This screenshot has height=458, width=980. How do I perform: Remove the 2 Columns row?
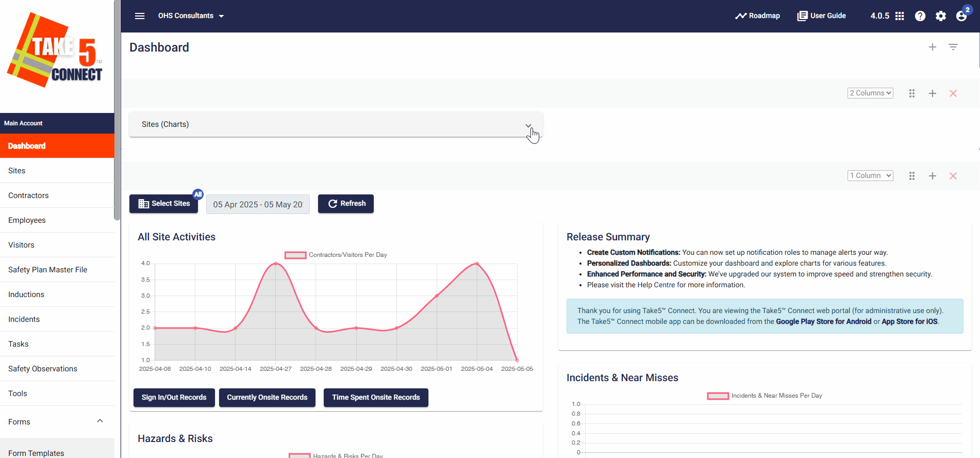pyautogui.click(x=953, y=93)
